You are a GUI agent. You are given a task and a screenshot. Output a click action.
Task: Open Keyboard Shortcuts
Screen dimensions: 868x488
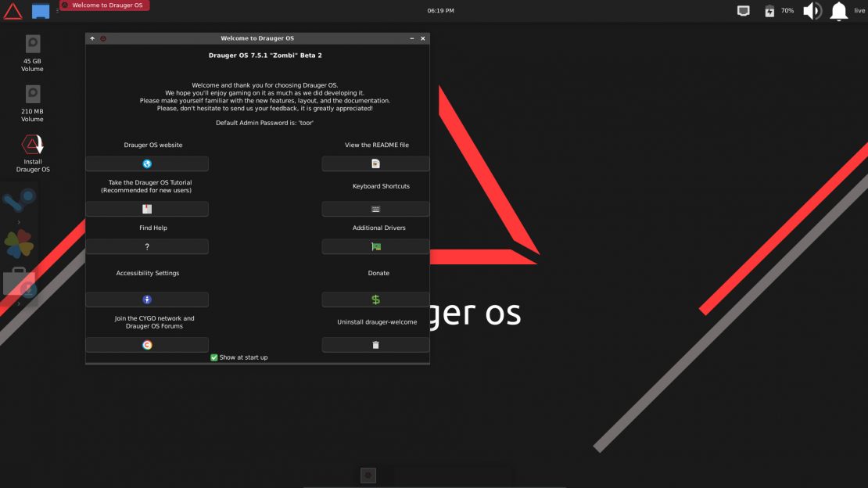click(x=375, y=209)
